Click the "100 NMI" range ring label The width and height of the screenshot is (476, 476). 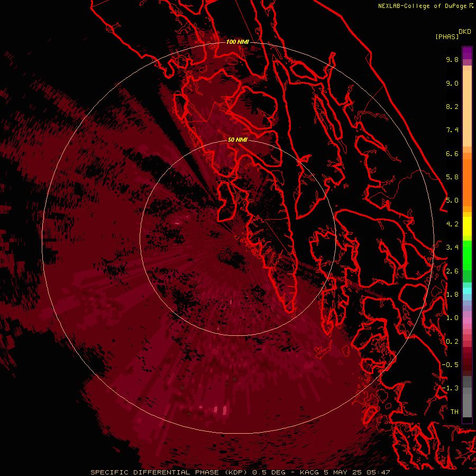[237, 42]
